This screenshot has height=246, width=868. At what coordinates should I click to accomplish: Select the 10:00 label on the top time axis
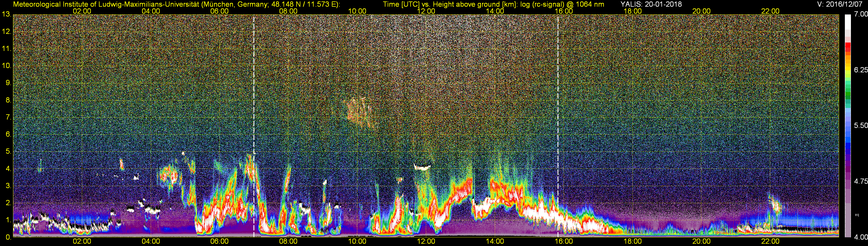click(357, 11)
